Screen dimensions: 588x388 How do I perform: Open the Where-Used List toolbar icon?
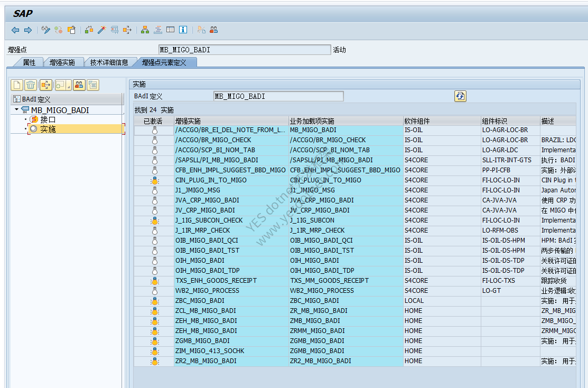coord(114,30)
